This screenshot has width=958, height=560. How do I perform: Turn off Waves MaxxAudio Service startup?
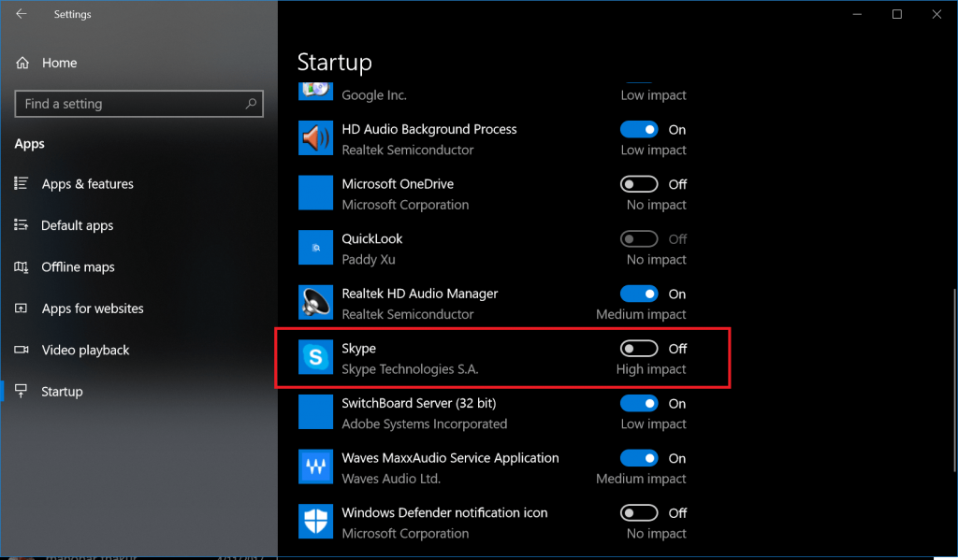click(639, 458)
